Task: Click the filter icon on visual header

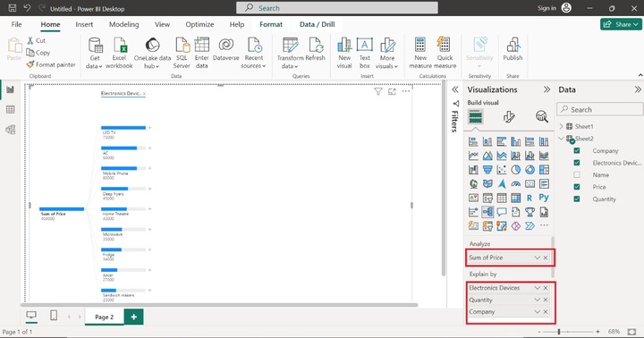Action: [x=377, y=91]
